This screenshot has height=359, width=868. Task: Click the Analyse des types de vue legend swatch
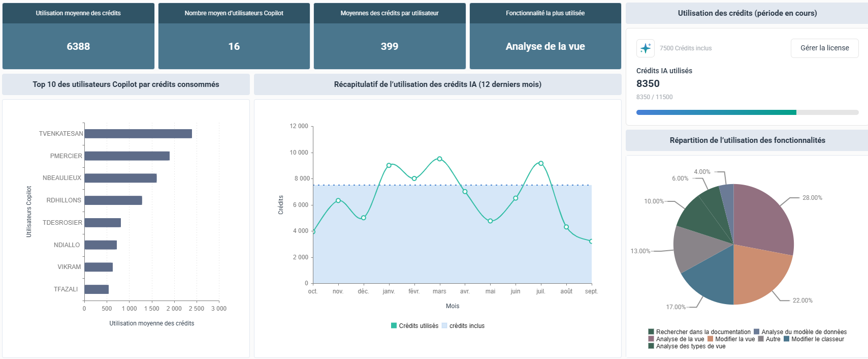(x=651, y=346)
